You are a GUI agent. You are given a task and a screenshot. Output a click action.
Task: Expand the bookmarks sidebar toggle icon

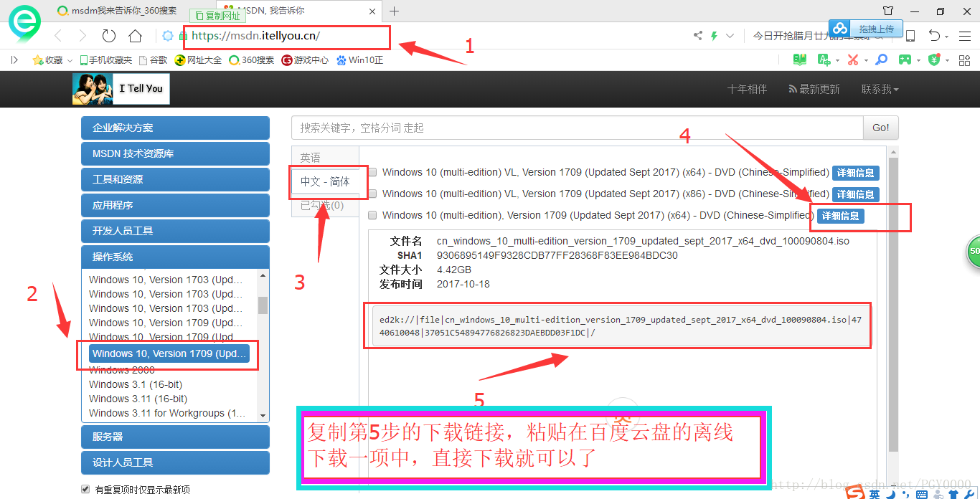(x=14, y=60)
